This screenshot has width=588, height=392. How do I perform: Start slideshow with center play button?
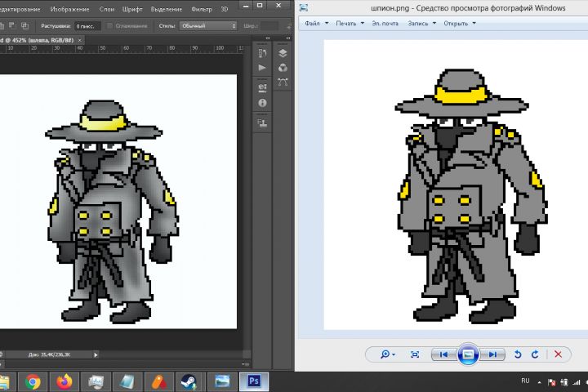[x=467, y=354]
